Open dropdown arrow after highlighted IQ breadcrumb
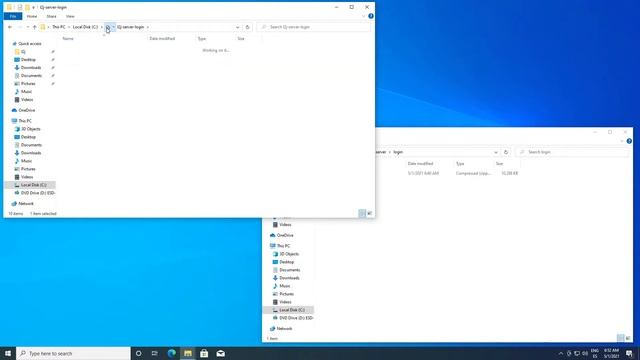640x360 pixels. 113,27
